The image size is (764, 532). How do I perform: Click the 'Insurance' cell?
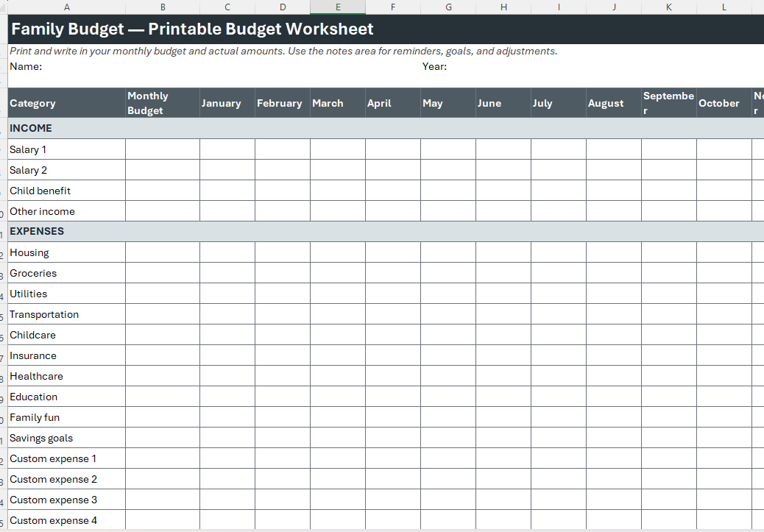pyautogui.click(x=67, y=355)
